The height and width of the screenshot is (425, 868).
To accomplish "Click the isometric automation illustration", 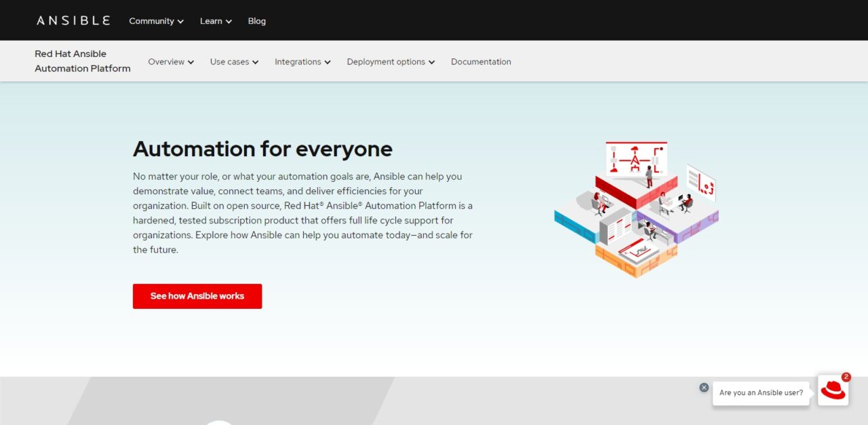I will [x=636, y=209].
